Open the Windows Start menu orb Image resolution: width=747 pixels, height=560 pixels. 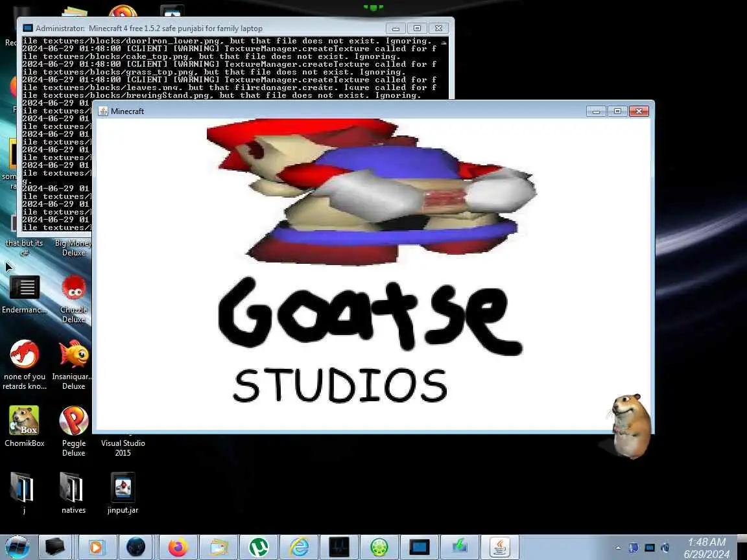pos(18,546)
